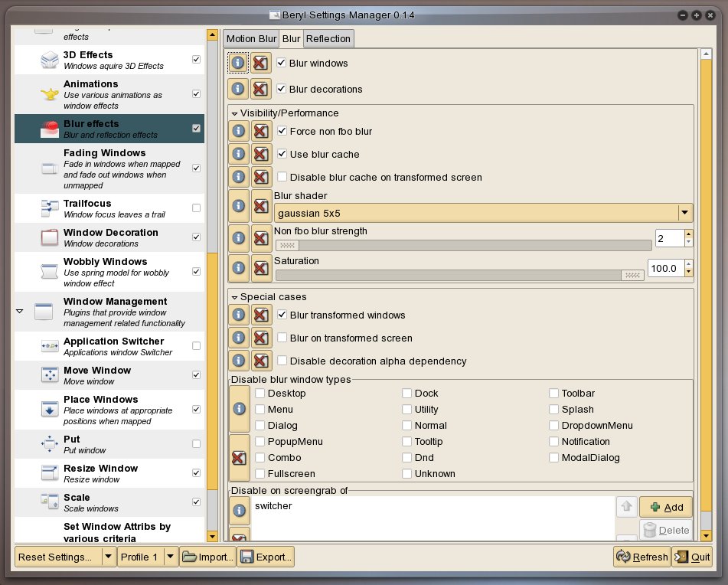Increase Non fbo blur strength with up arrow

(x=688, y=234)
